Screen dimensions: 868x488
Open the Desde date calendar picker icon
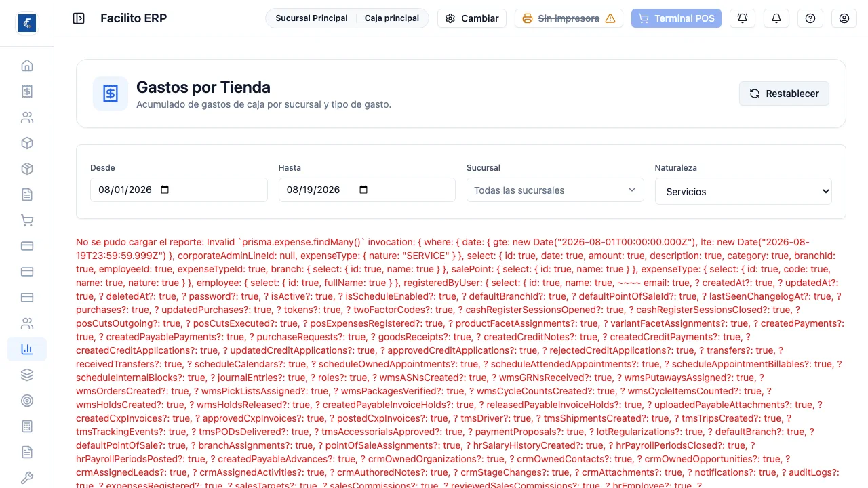coord(165,190)
